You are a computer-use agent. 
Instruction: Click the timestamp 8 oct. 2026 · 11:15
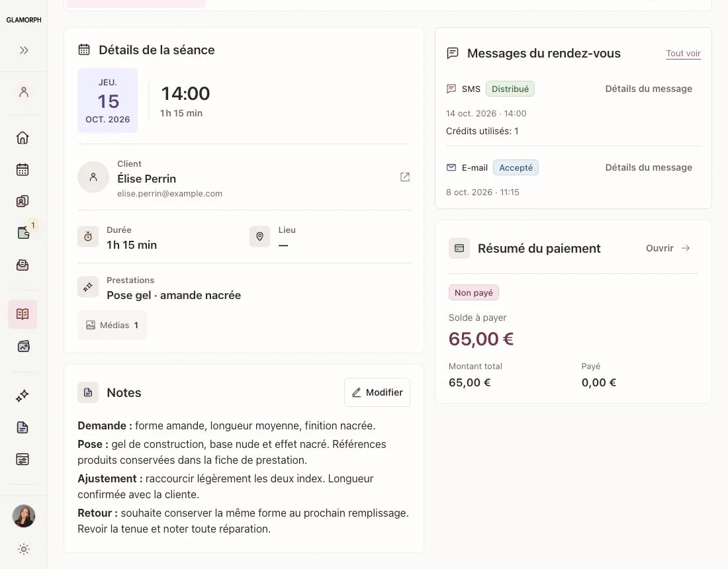pyautogui.click(x=482, y=192)
